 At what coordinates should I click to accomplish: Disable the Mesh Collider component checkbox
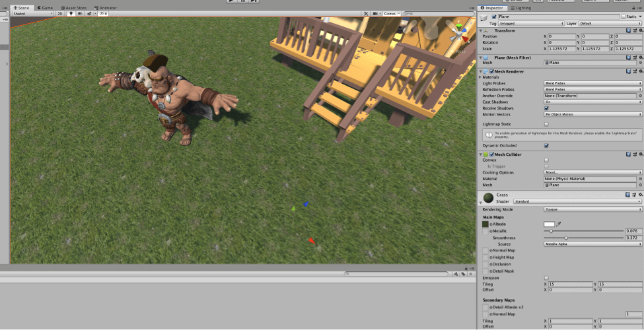[492, 154]
